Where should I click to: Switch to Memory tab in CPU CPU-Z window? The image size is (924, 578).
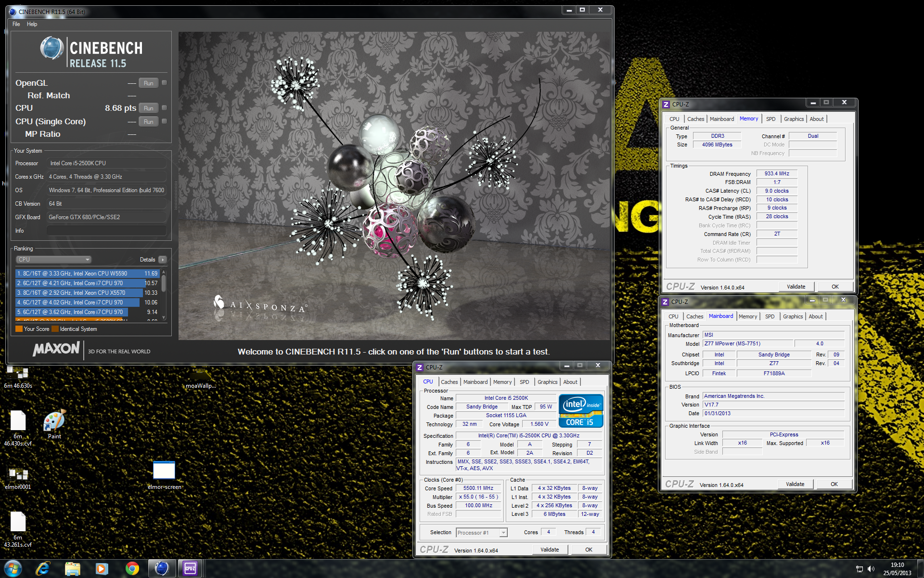[502, 382]
